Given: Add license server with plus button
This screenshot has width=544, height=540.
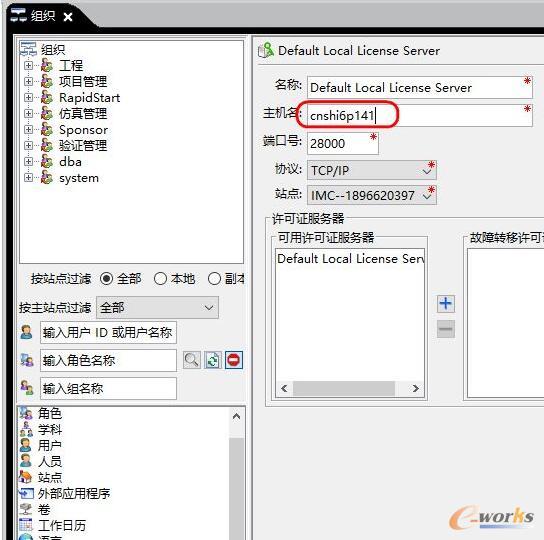Looking at the screenshot, I should pyautogui.click(x=445, y=304).
